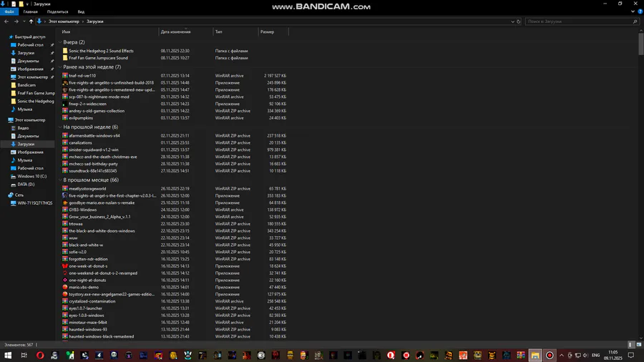Open pinned Документы under Быстрый доступ

coord(28,61)
